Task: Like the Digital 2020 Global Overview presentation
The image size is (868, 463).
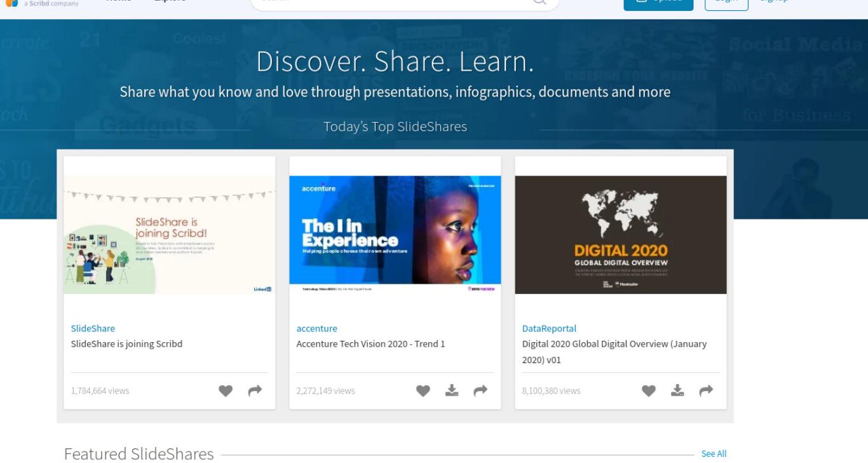Action: 649,391
